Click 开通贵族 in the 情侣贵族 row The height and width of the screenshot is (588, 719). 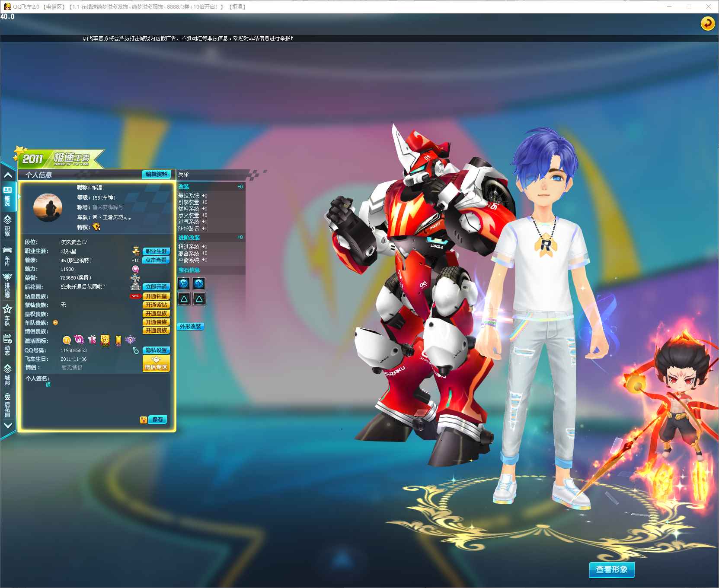pyautogui.click(x=156, y=331)
